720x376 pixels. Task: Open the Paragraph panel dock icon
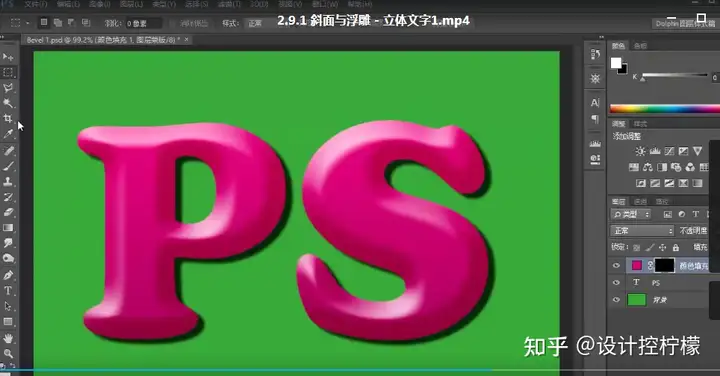[595, 119]
